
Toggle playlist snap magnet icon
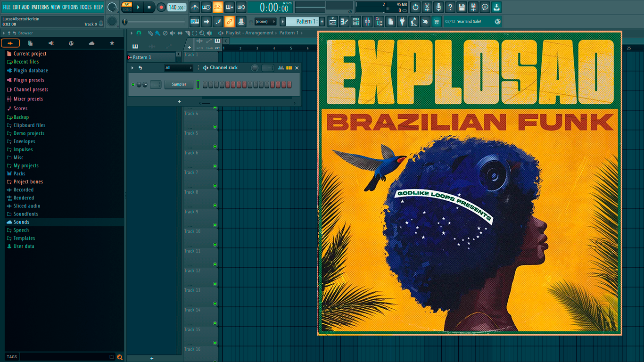pos(139,33)
